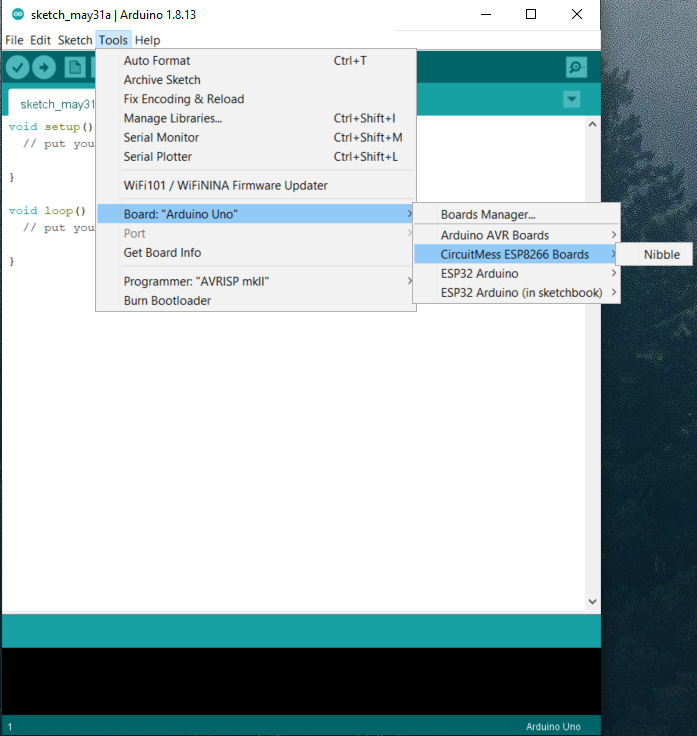Click the Arduino logo in title bar
Viewport: 697px width, 736px height.
(x=18, y=14)
